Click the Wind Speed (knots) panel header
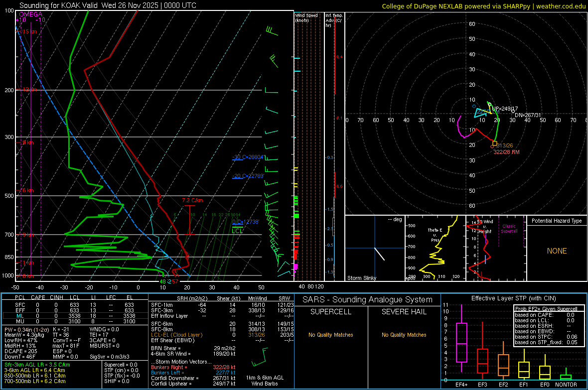Image resolution: width=588 pixels, height=390 pixels. tap(306, 17)
